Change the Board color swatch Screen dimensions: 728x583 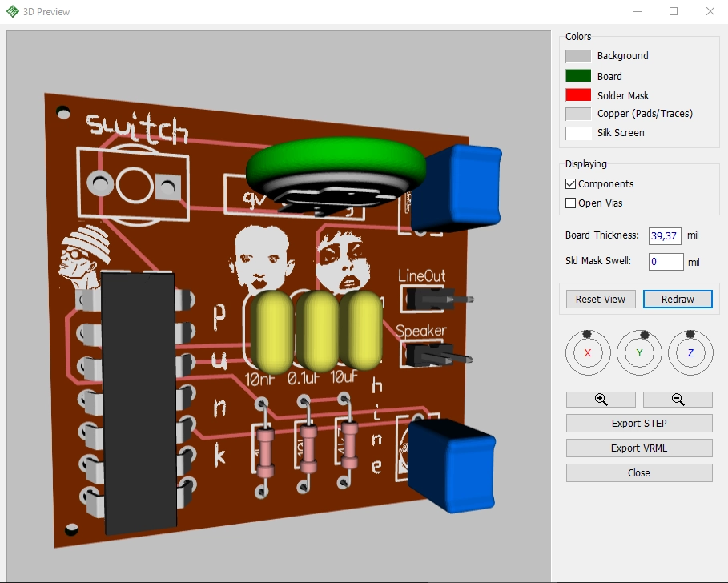coord(577,75)
